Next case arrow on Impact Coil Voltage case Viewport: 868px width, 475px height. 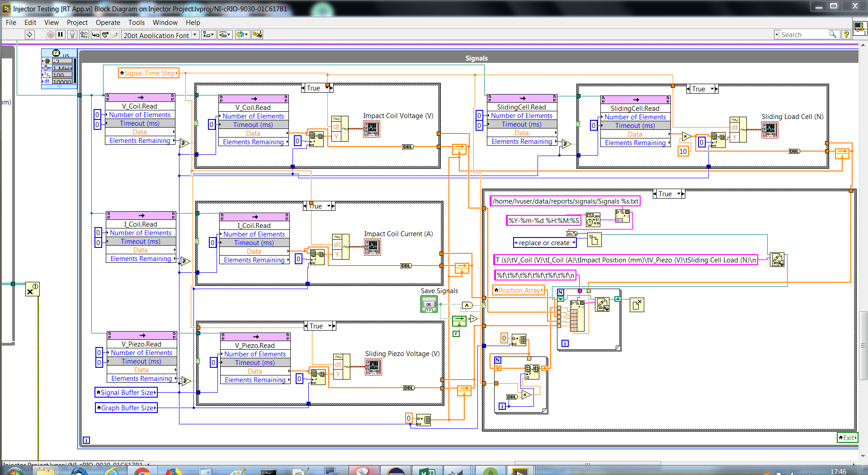click(x=331, y=88)
